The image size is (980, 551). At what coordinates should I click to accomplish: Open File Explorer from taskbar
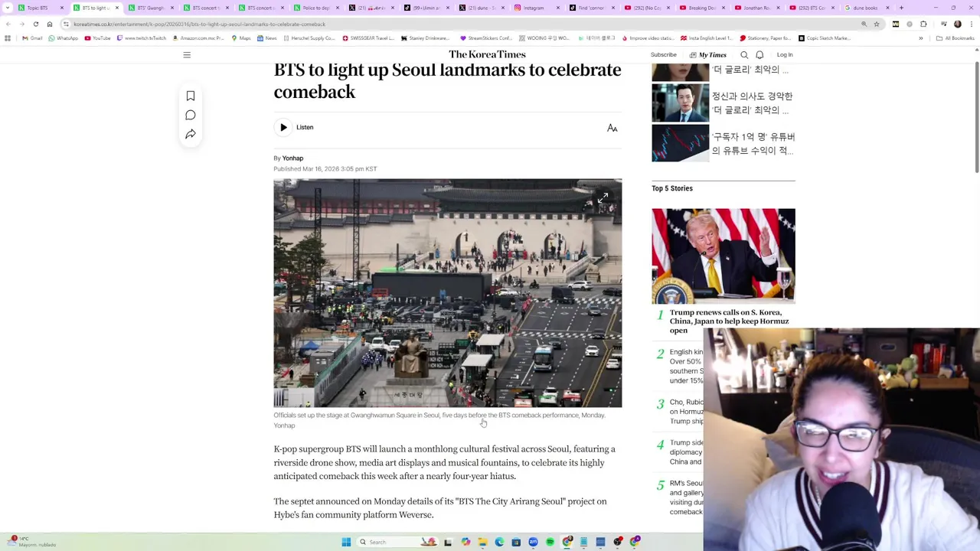click(482, 542)
